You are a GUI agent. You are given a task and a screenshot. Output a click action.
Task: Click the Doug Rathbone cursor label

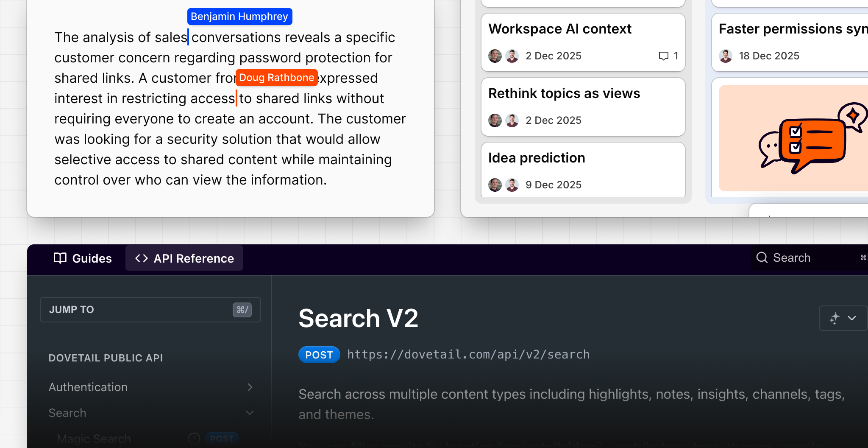click(x=276, y=78)
